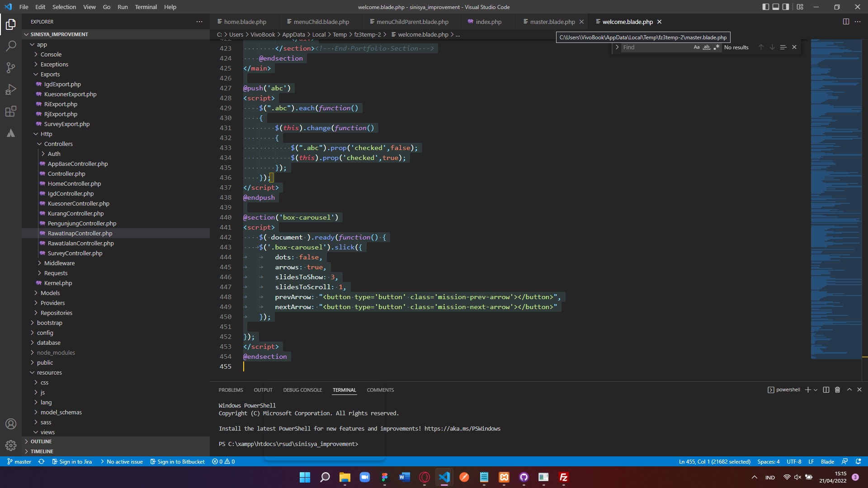Image resolution: width=868 pixels, height=488 pixels.
Task: Open the Atlassian view in activity bar
Action: point(11,133)
